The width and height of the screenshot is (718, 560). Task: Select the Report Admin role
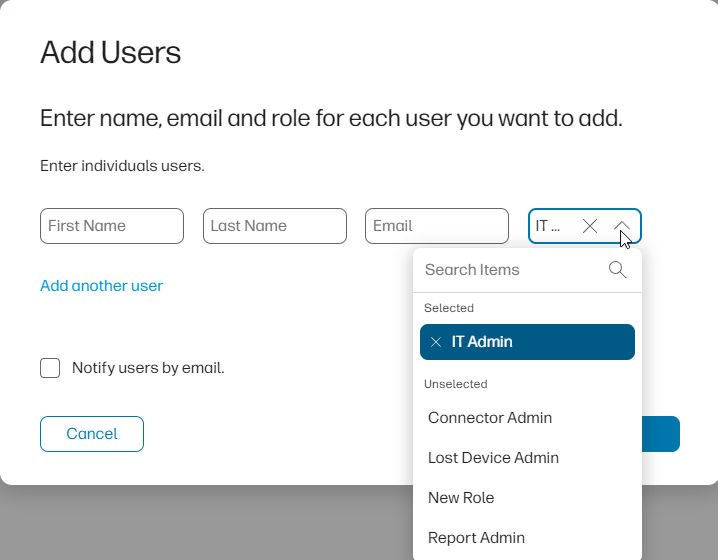[476, 538]
